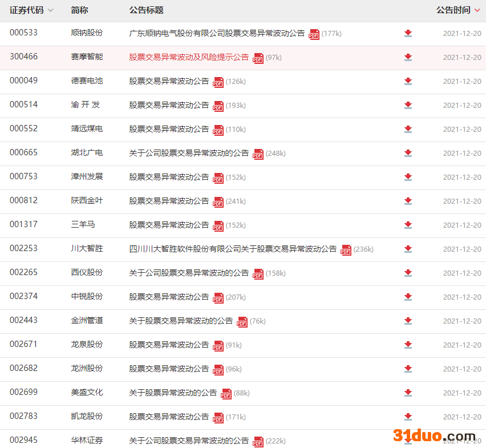Open 陕西金叶 company name link
The height and width of the screenshot is (448, 486).
(x=87, y=201)
